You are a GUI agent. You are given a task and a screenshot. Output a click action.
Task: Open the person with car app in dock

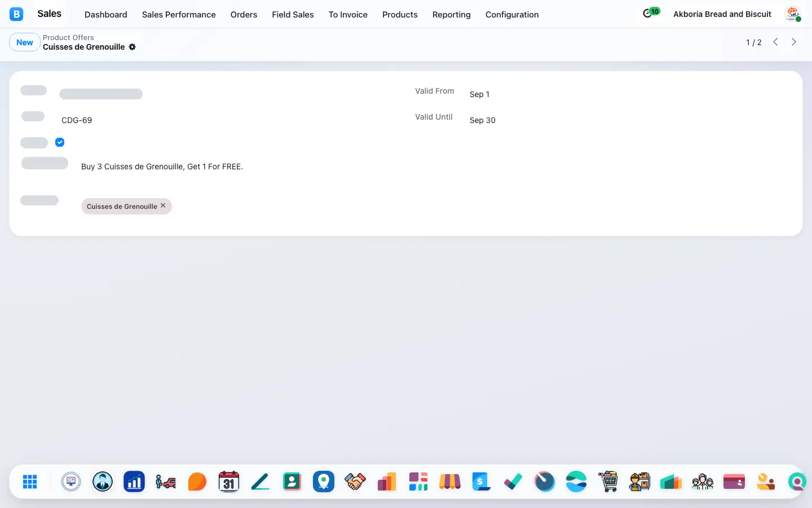click(x=166, y=481)
